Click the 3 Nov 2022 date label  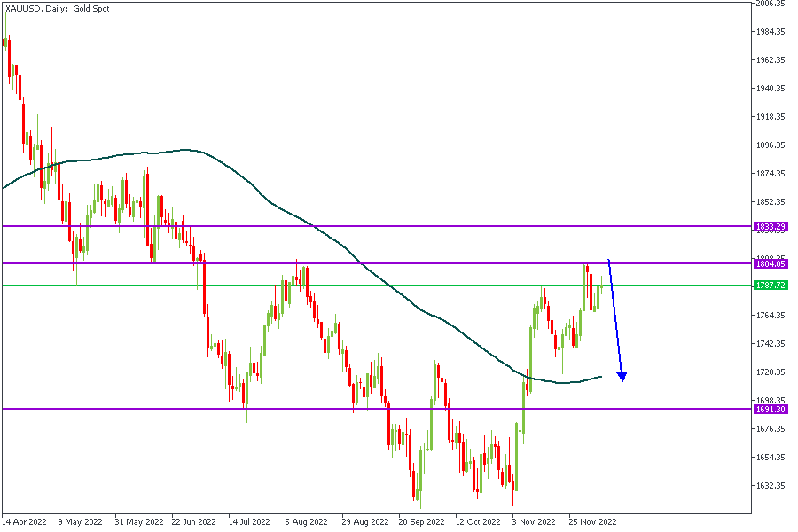[x=534, y=522]
